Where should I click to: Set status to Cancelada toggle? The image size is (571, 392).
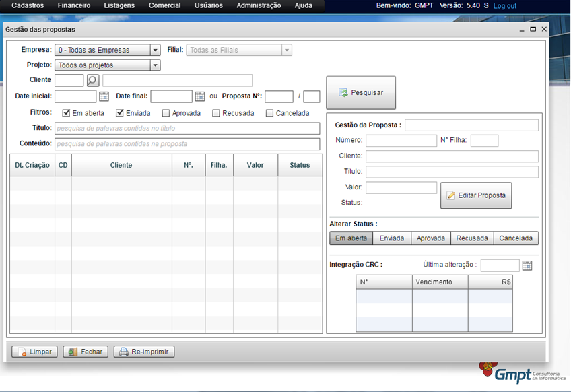[516, 238]
